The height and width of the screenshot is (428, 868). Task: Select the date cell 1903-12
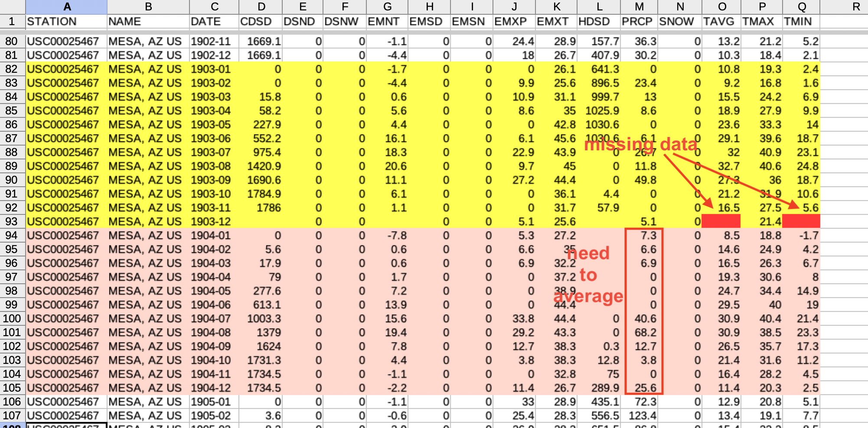tap(214, 221)
